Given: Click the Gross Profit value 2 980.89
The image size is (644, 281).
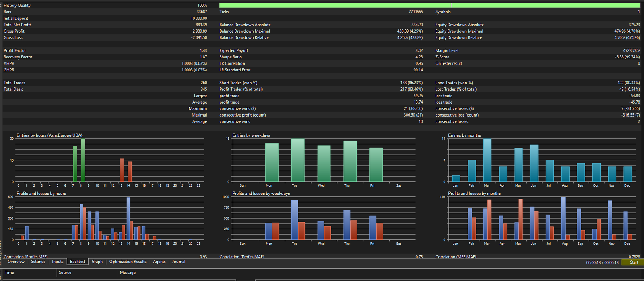Looking at the screenshot, I should point(200,31).
